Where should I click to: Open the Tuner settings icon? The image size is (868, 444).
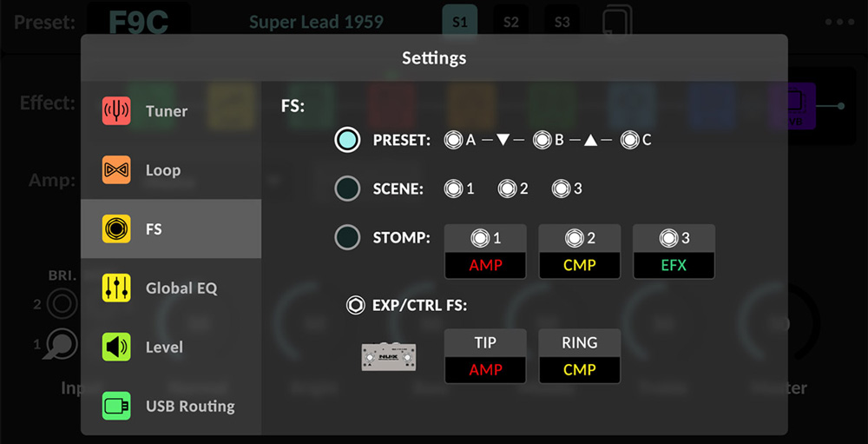(x=116, y=111)
